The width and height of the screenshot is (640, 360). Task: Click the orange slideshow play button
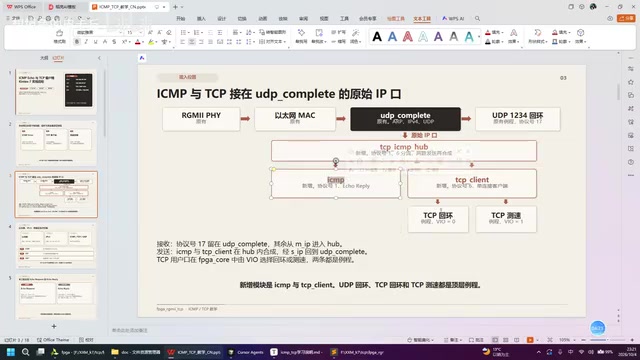coord(530,340)
